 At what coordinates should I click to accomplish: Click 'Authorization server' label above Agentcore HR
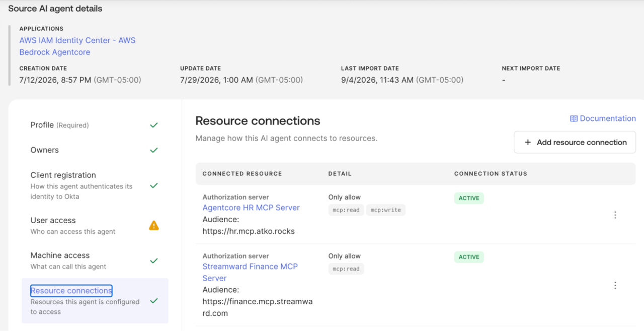[x=235, y=197]
